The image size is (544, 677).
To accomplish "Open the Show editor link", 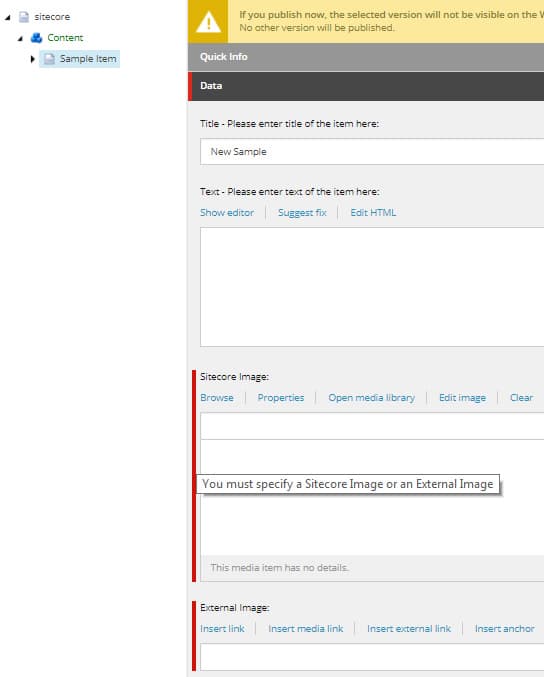I will [x=227, y=212].
